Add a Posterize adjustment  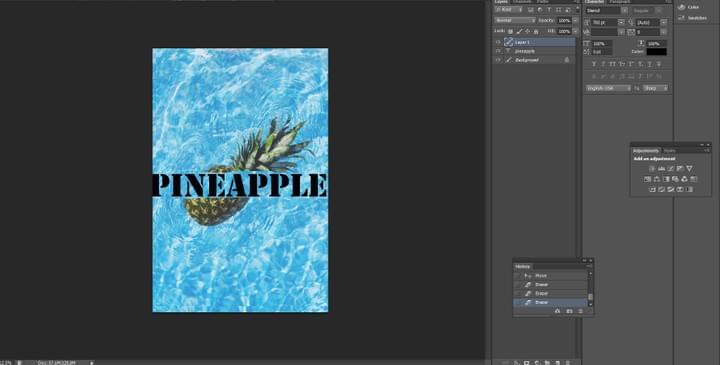(661, 189)
